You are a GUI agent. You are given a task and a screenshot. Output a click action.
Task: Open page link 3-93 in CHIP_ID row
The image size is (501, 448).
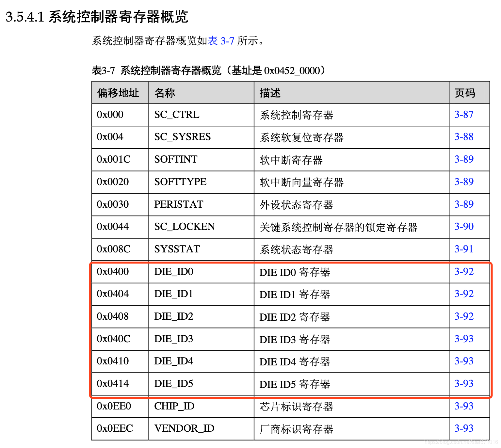(464, 406)
